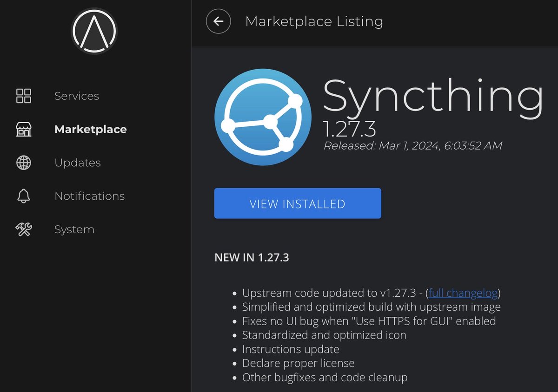Click the 'Instructions update' line
This screenshot has height=392, width=558.
pyautogui.click(x=291, y=349)
